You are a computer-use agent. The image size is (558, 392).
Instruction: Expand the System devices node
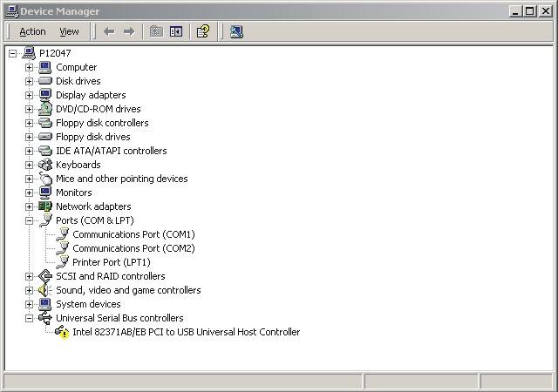(x=29, y=304)
